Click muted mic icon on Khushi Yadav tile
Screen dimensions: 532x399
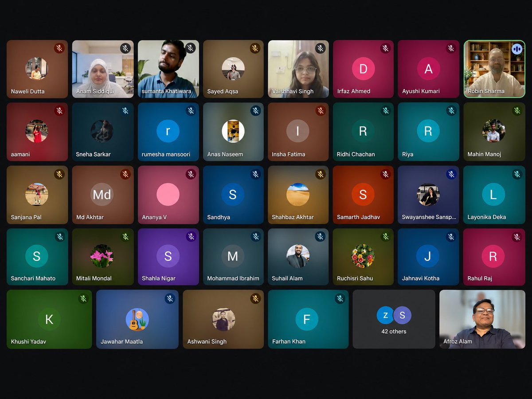[x=83, y=298]
